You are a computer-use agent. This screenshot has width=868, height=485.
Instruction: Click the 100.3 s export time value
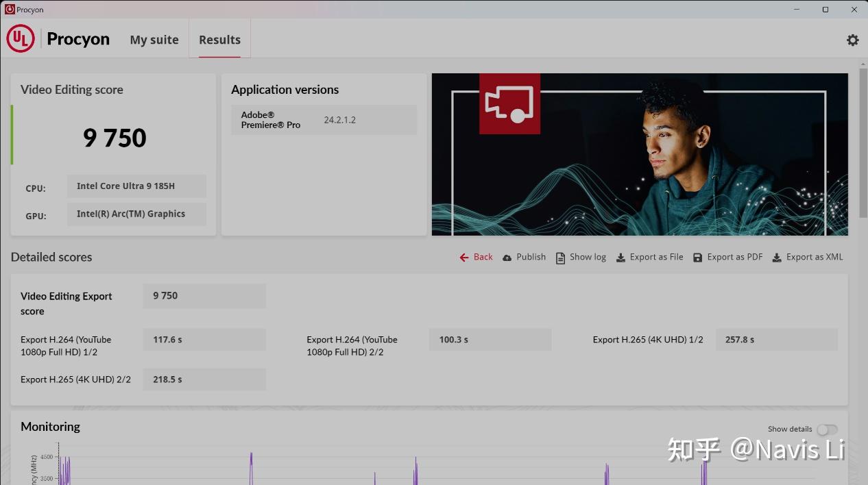(490, 340)
